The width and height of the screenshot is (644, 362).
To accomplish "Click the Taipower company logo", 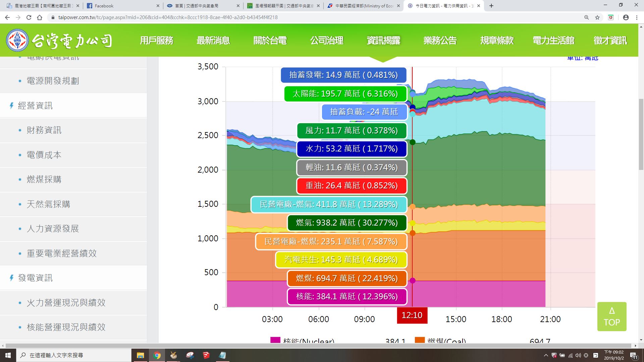I will tap(59, 41).
